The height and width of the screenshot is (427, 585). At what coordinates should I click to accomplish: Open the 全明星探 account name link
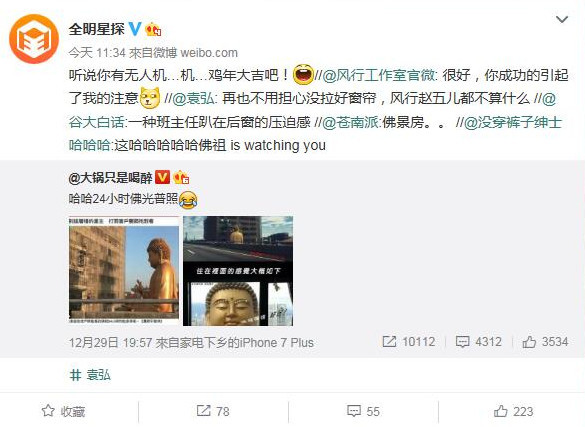(97, 29)
